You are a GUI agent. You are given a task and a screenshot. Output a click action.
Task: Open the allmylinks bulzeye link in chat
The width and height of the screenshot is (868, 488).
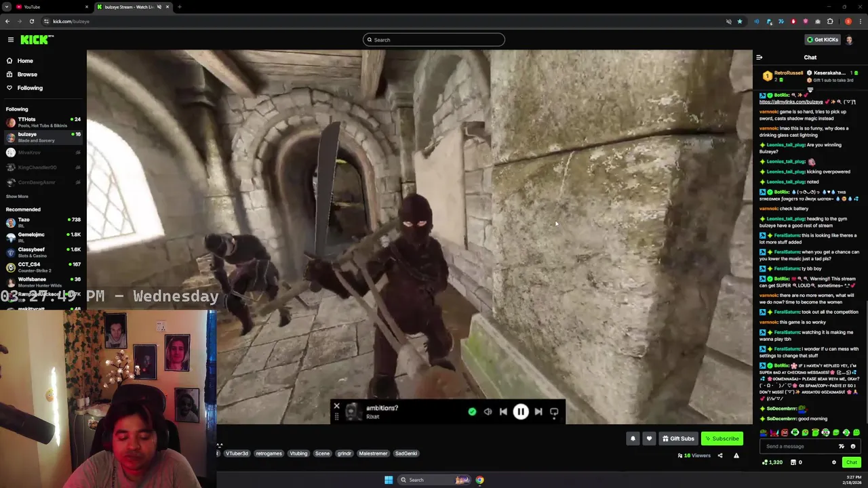[791, 102]
